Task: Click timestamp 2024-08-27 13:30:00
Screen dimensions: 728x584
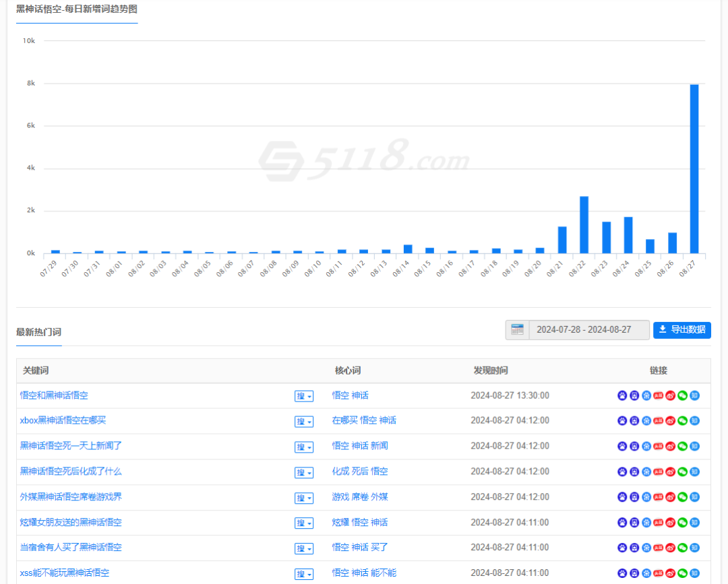Action: (x=510, y=395)
